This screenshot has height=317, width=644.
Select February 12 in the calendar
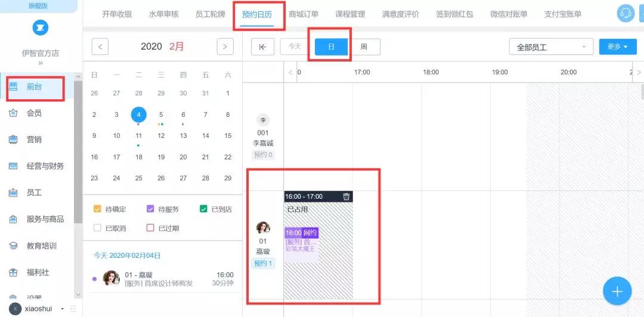coord(161,136)
